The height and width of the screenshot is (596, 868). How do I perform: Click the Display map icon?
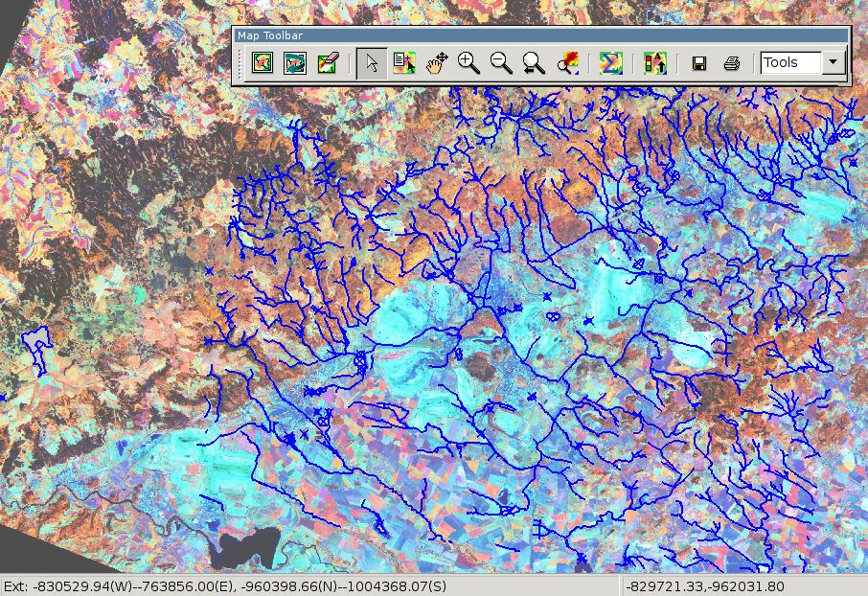(x=262, y=63)
